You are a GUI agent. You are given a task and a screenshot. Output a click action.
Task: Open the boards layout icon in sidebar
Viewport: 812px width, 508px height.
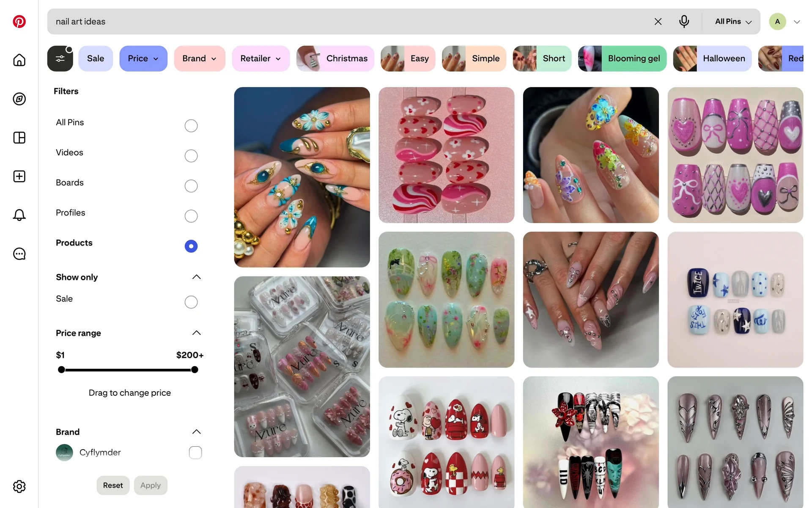tap(19, 138)
